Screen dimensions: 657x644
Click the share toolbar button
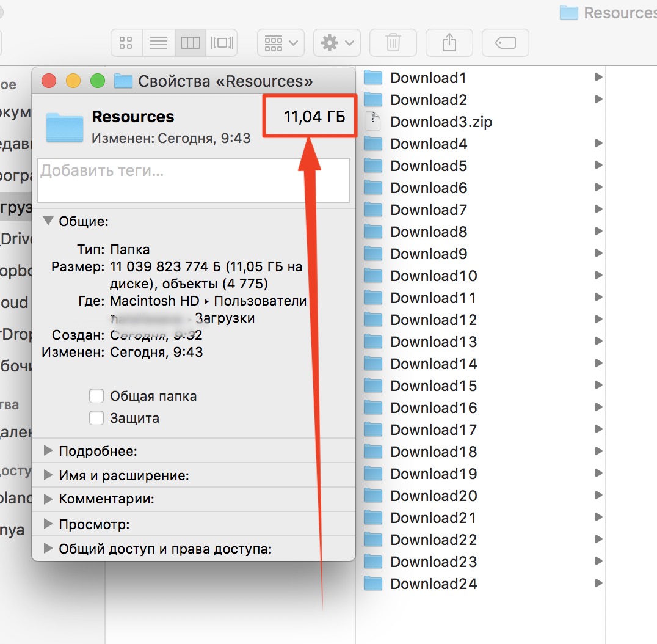449,43
